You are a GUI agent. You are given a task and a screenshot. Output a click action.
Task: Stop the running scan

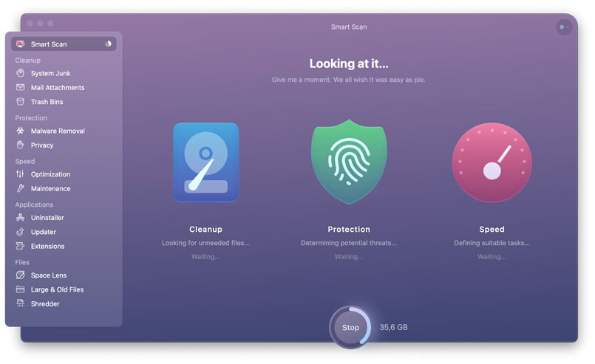pyautogui.click(x=350, y=327)
